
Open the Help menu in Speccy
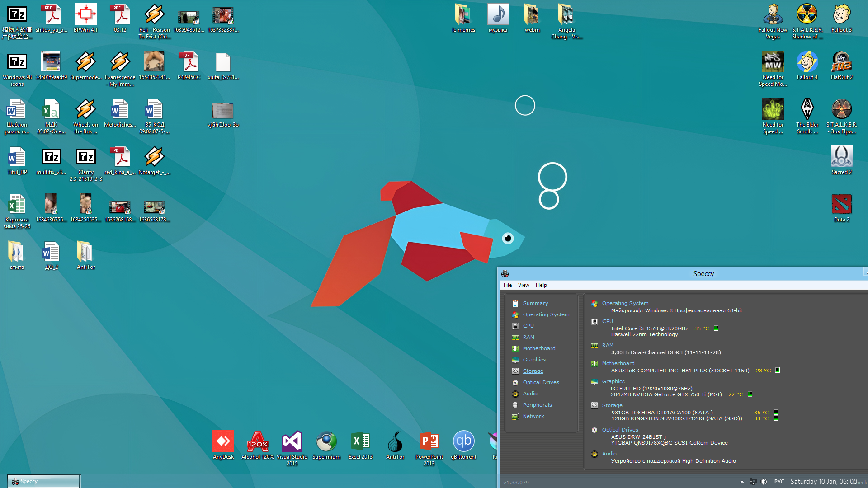coord(541,285)
